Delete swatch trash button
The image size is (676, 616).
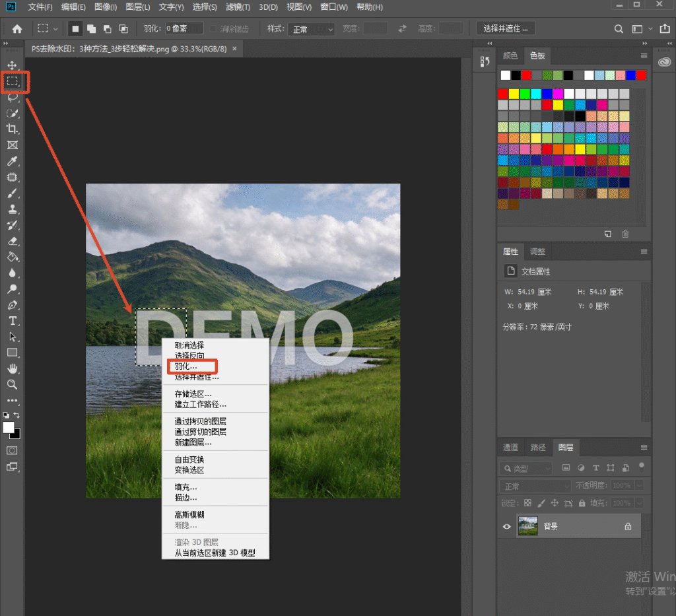(x=625, y=234)
